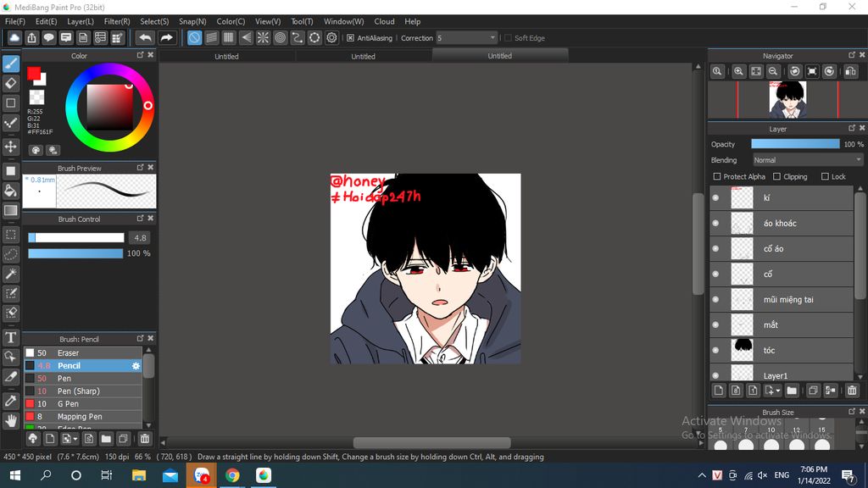868x488 pixels.
Task: Open File Explorer from taskbar
Action: click(138, 475)
